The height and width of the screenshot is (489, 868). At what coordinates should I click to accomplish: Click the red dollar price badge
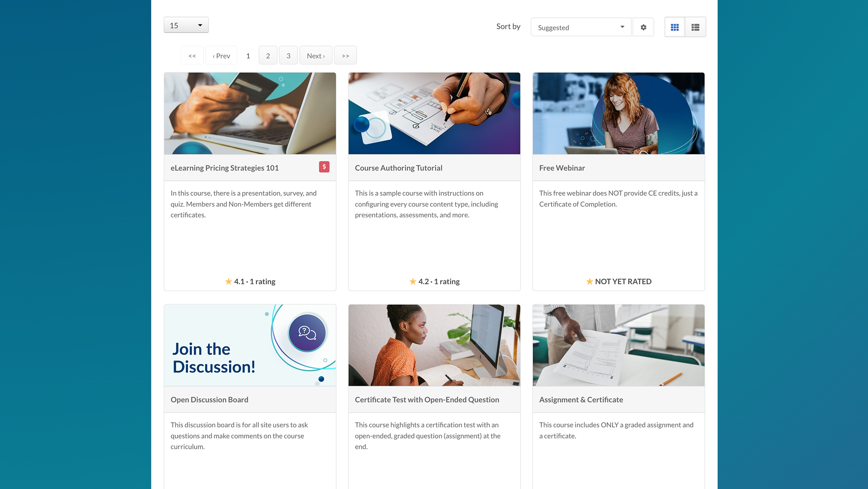pyautogui.click(x=324, y=167)
